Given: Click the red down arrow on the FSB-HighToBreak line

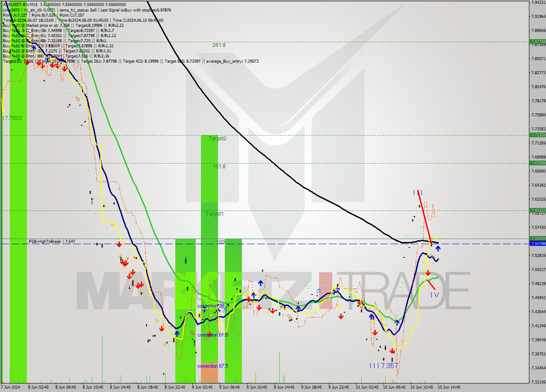Looking at the screenshot, I should 119,244.
